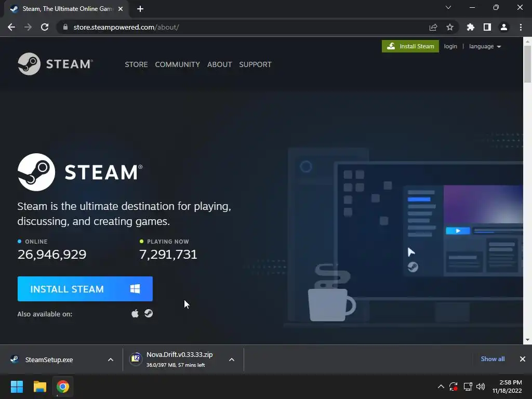Open the Windows Start menu
Screen dimensions: 532x399
tap(17, 387)
